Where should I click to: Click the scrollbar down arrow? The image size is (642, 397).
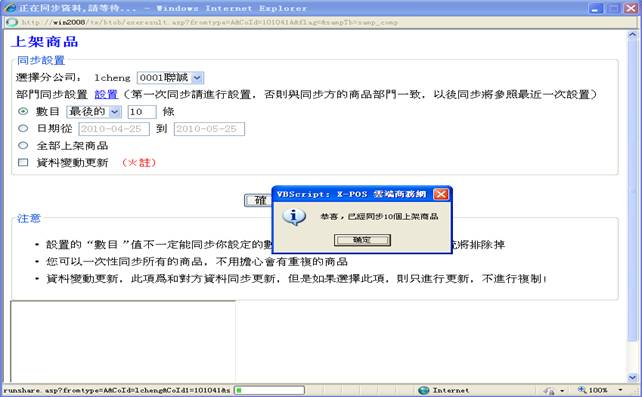coord(633,377)
